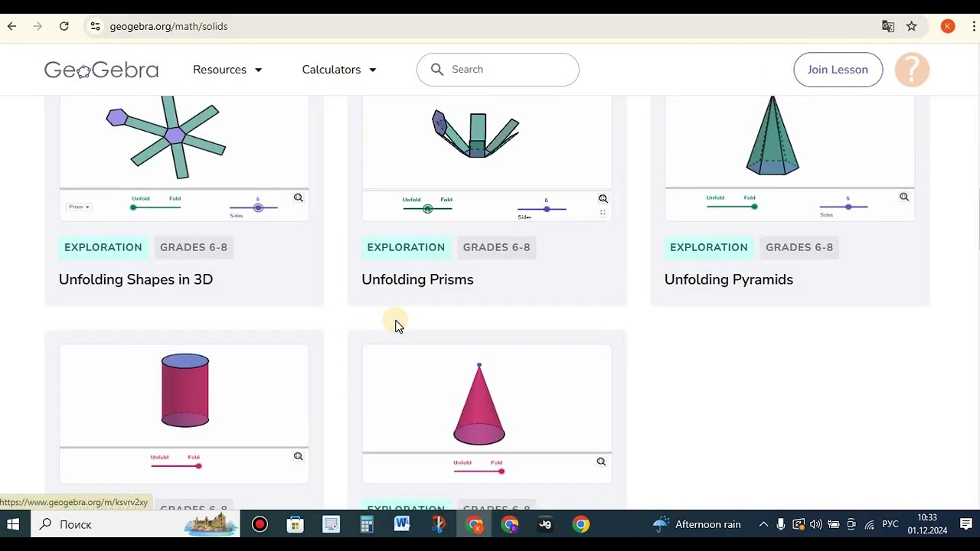Open the Prism dropdown in first preview
This screenshot has width=980, height=551.
point(79,207)
